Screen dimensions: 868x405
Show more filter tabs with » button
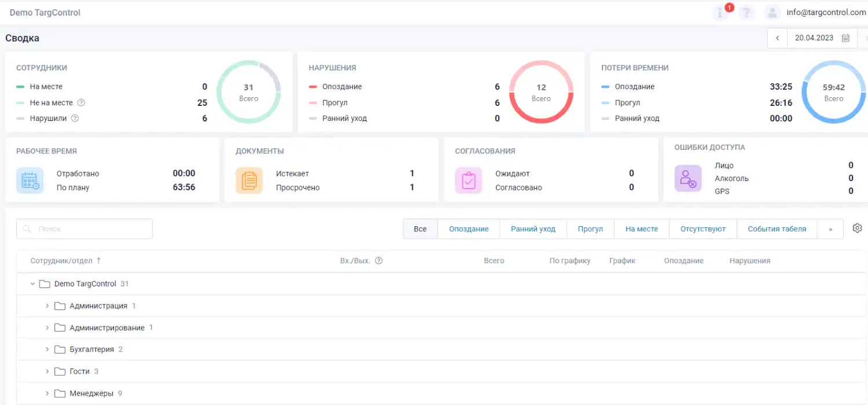coord(830,229)
